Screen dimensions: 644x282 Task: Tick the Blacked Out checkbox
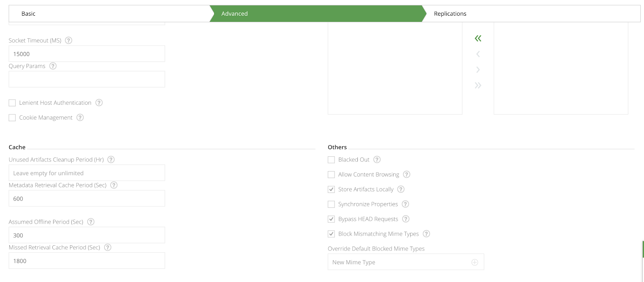tap(331, 160)
